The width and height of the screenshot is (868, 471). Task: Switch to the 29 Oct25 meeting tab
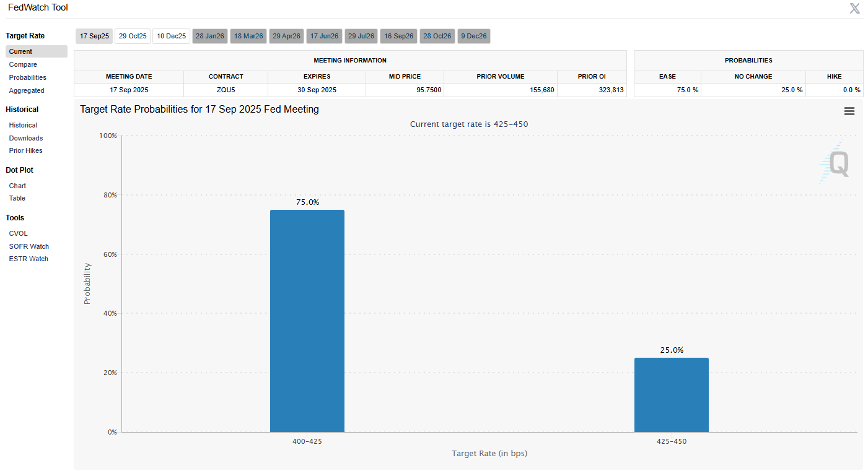pyautogui.click(x=133, y=37)
